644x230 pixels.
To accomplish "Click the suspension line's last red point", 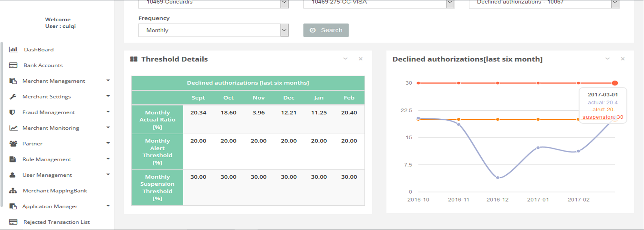I will click(615, 83).
